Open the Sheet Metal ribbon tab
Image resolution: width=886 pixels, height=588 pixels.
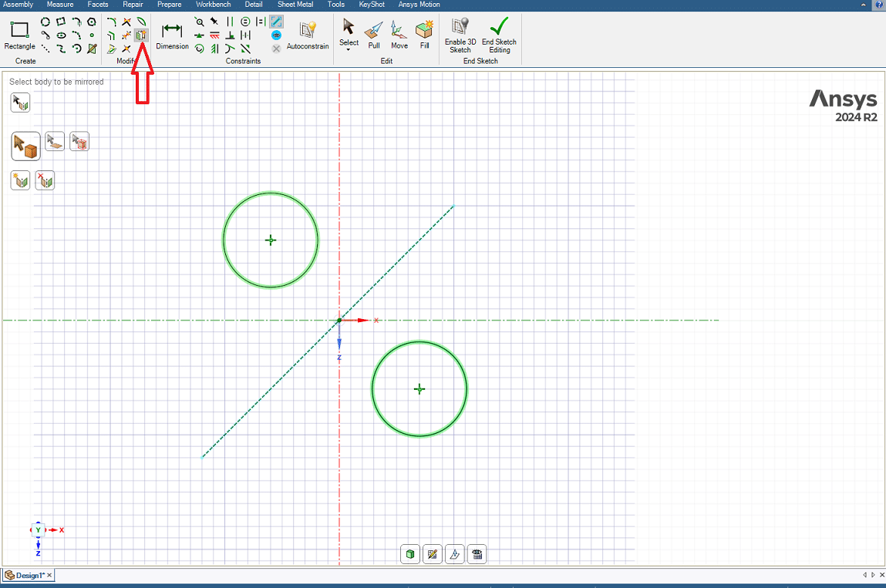click(295, 5)
